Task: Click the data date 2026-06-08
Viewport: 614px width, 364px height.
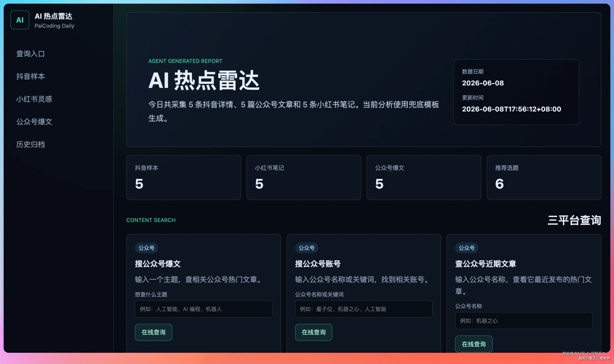Action: (x=483, y=83)
